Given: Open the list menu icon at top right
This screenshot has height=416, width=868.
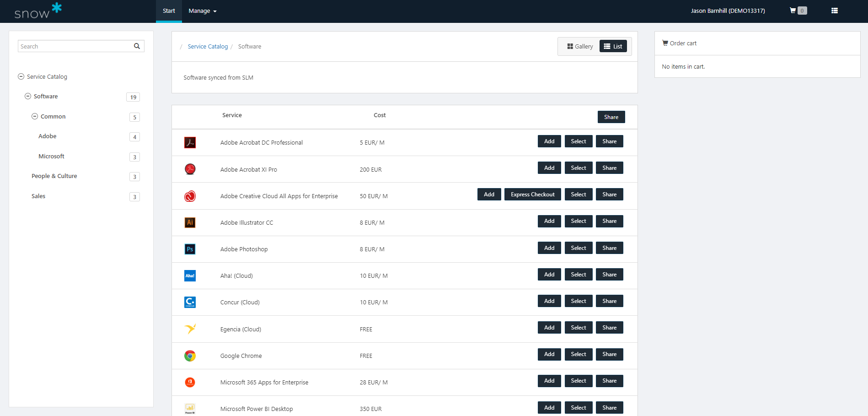Looking at the screenshot, I should point(835,11).
